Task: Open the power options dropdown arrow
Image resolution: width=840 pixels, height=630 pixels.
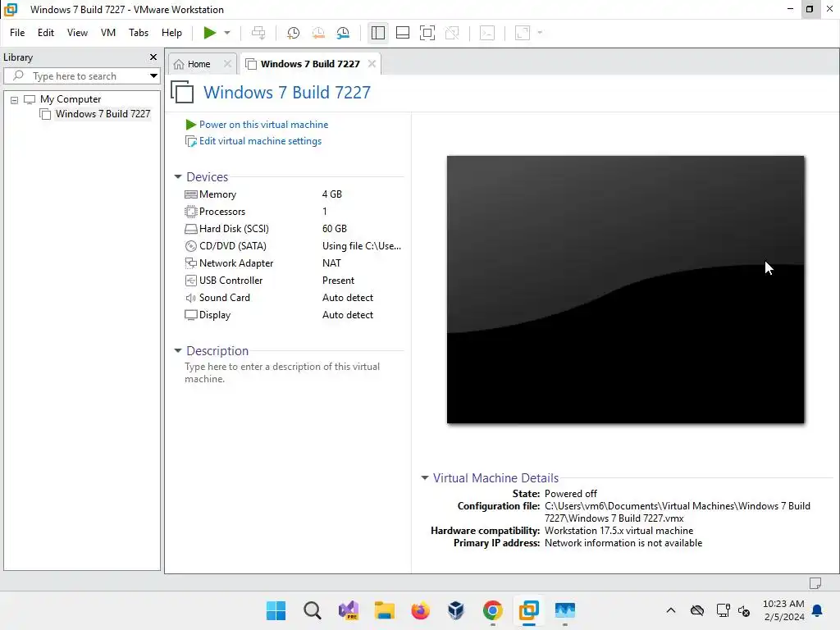Action: pos(227,33)
